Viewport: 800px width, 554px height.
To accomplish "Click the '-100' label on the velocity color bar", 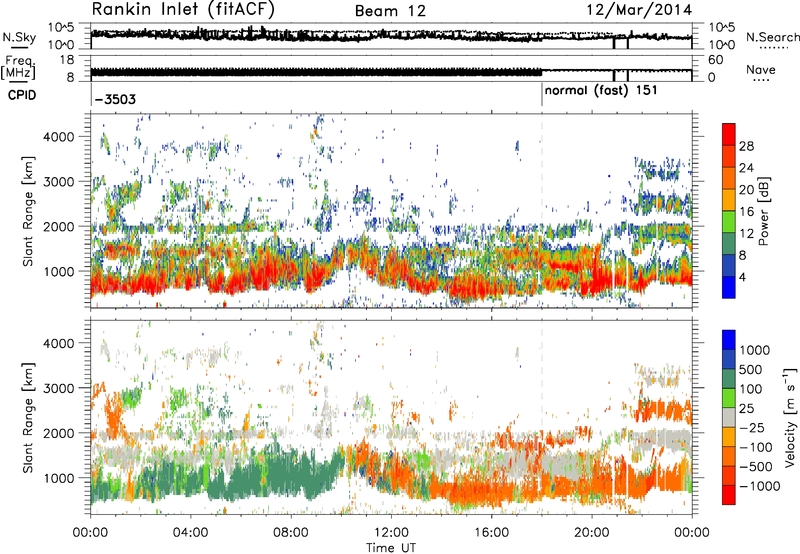I will pyautogui.click(x=756, y=447).
